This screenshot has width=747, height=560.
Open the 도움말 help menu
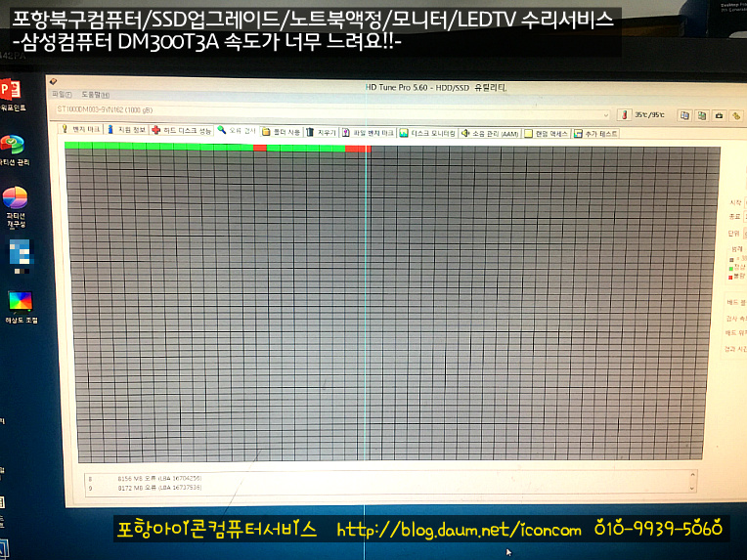95,95
